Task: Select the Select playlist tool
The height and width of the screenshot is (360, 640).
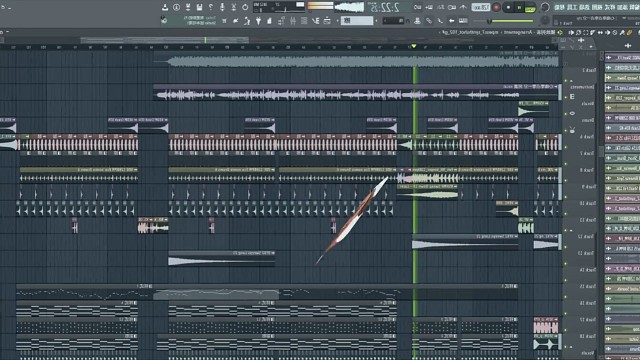Action: coord(586,32)
